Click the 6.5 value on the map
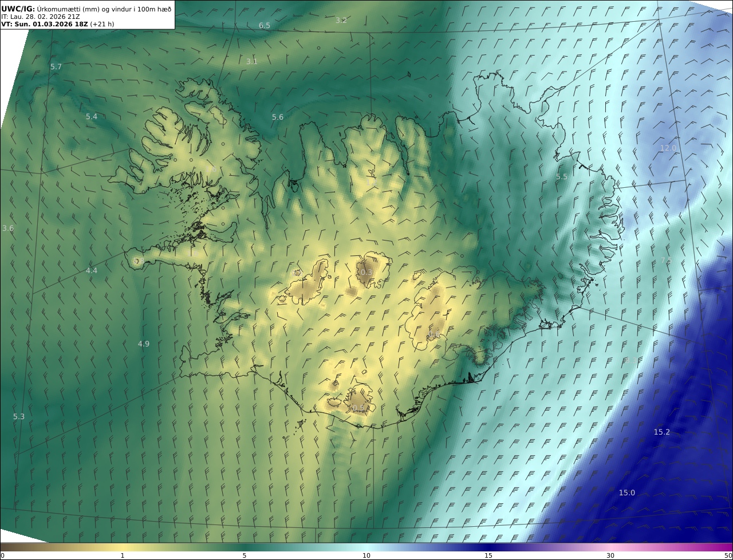 [265, 26]
